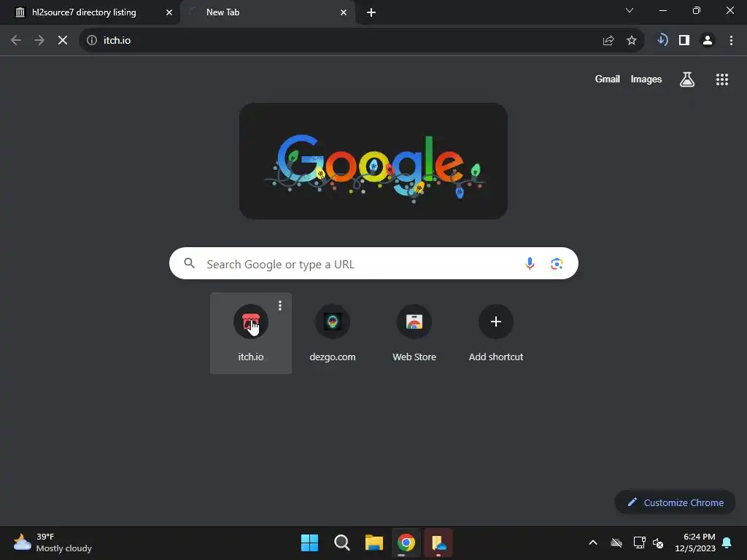Go back to the previous page
Image resolution: width=747 pixels, height=560 pixels.
pos(16,41)
